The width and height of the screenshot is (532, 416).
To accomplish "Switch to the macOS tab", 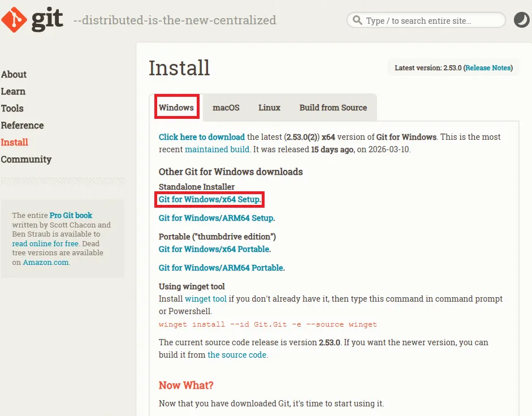I will pos(226,108).
